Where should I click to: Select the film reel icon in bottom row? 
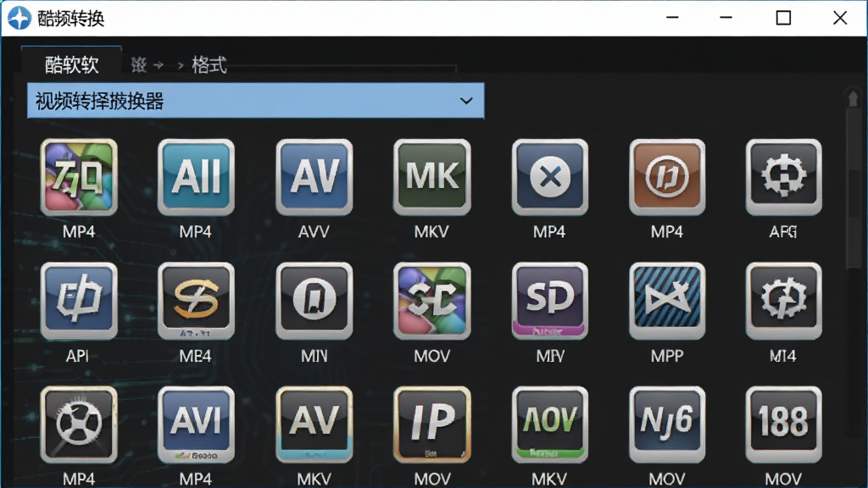[x=79, y=424]
